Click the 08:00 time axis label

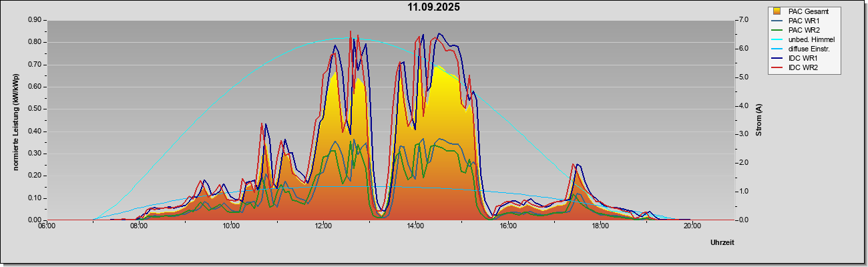[x=139, y=226]
